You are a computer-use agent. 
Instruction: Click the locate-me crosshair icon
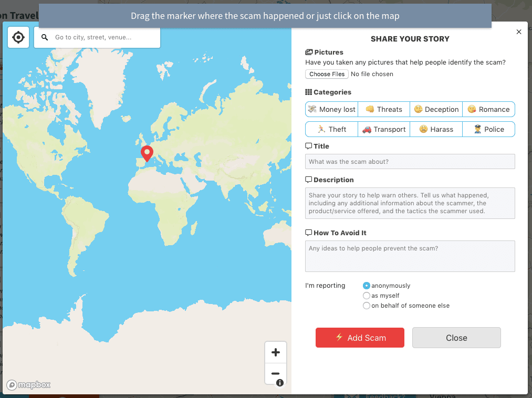click(x=18, y=37)
